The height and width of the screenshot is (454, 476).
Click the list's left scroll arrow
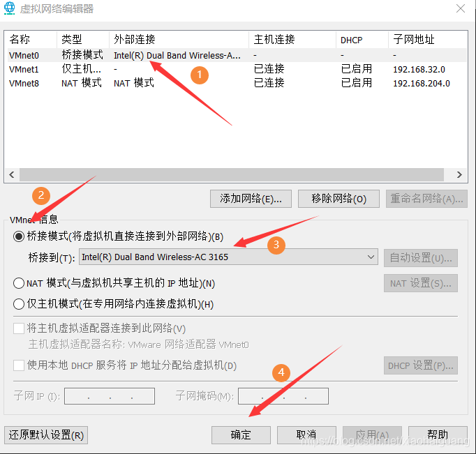point(12,174)
